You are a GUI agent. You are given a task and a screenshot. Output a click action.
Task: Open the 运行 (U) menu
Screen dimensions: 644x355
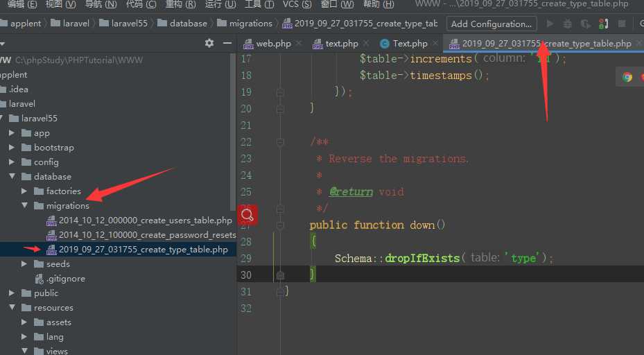click(220, 4)
